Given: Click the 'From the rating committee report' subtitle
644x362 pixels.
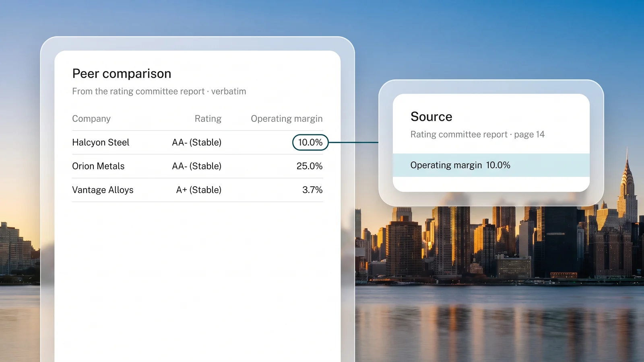Looking at the screenshot, I should click(138, 91).
